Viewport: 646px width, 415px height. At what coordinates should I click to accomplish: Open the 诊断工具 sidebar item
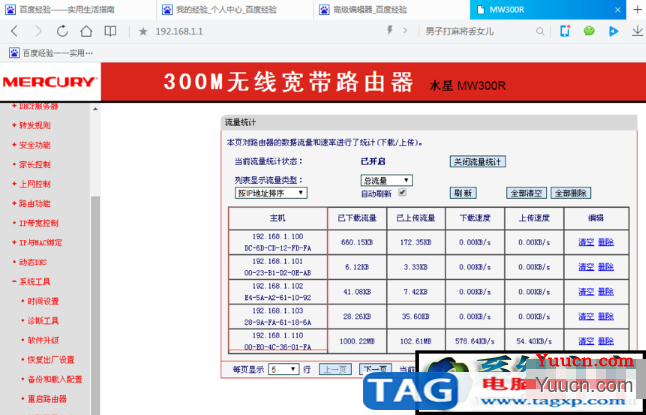(x=43, y=321)
